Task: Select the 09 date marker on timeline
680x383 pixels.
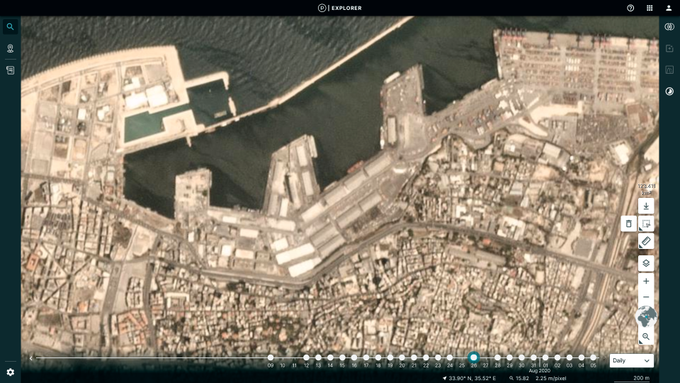Action: (x=271, y=358)
